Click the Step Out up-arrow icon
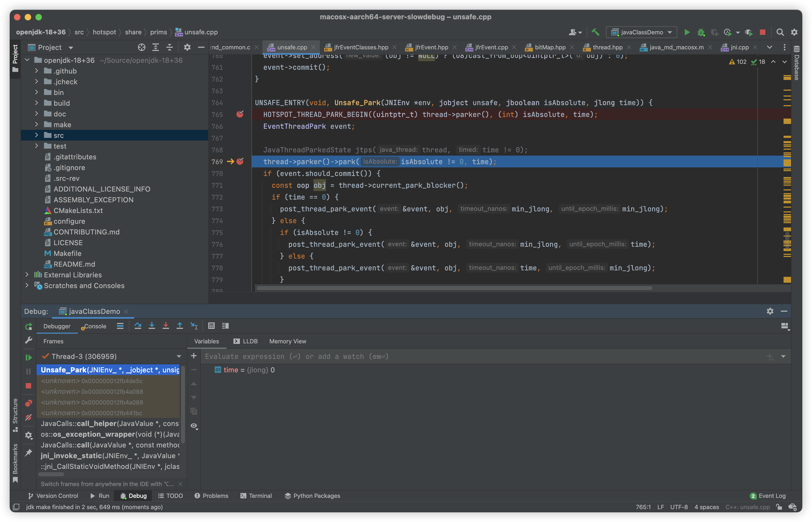This screenshot has height=522, width=812. pyautogui.click(x=180, y=326)
